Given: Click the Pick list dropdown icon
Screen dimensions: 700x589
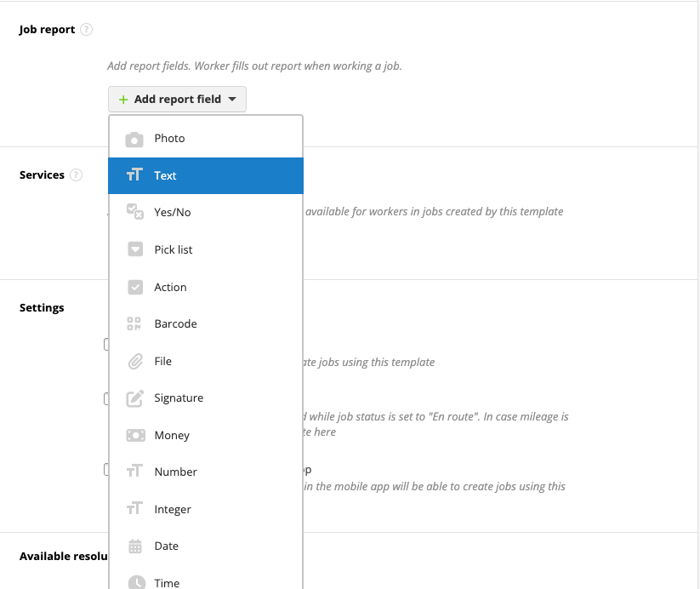Looking at the screenshot, I should click(135, 249).
